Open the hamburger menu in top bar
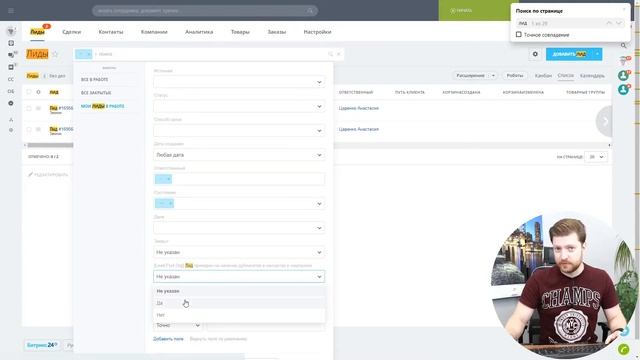640x360 pixels. click(11, 11)
